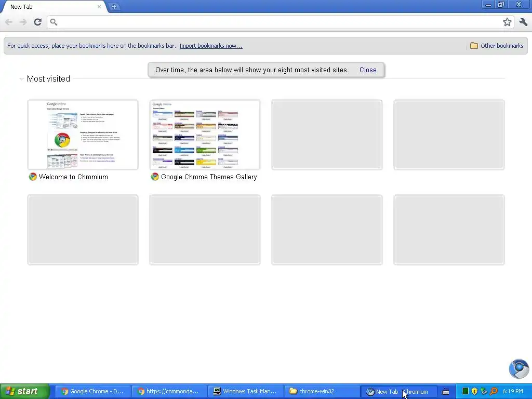Click the orange magnifier tray icon
The width and height of the screenshot is (532, 399).
494,391
